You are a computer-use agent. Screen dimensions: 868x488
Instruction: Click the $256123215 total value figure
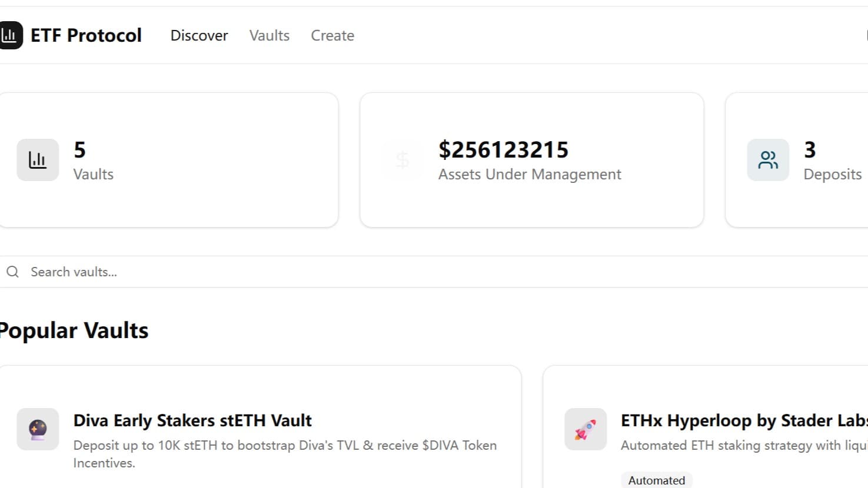(x=503, y=150)
